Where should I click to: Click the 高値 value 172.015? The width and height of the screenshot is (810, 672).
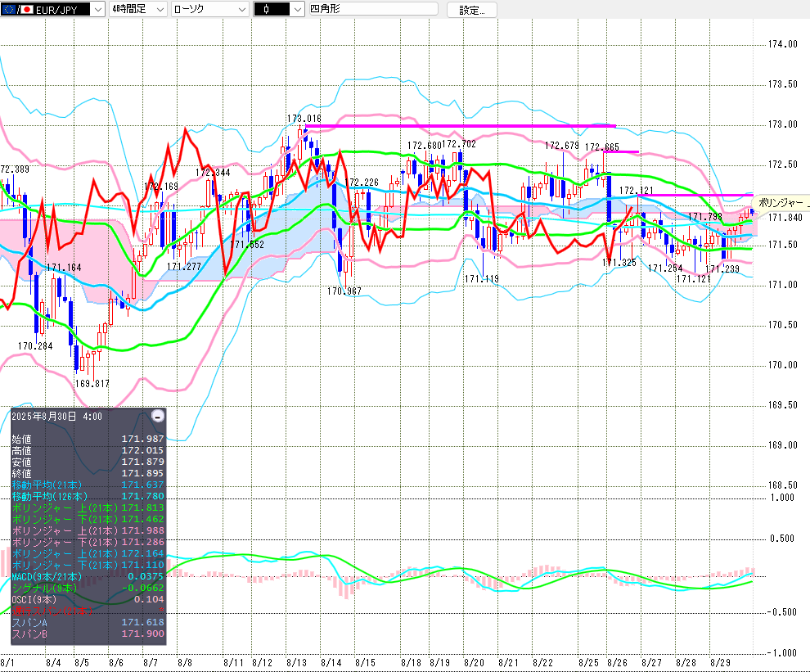click(x=142, y=450)
